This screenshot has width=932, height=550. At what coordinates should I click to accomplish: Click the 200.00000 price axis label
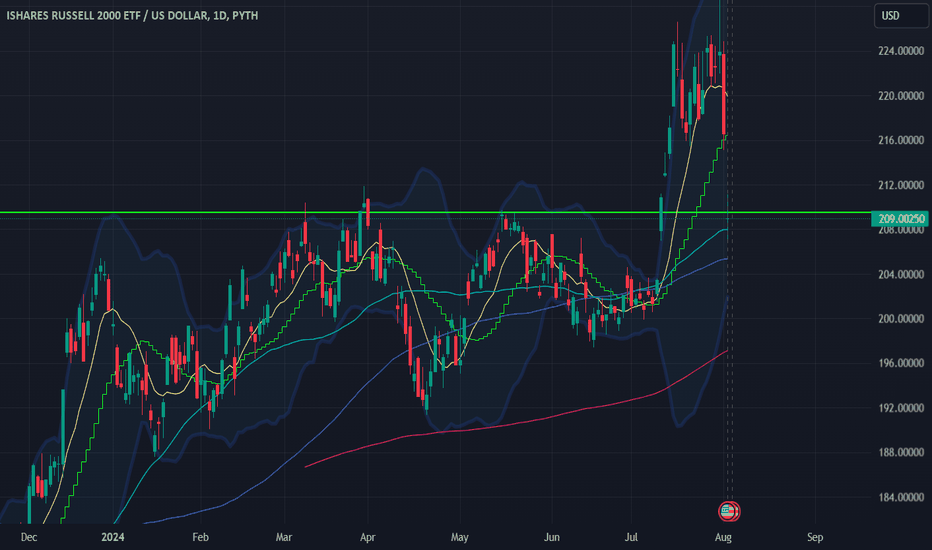point(900,319)
